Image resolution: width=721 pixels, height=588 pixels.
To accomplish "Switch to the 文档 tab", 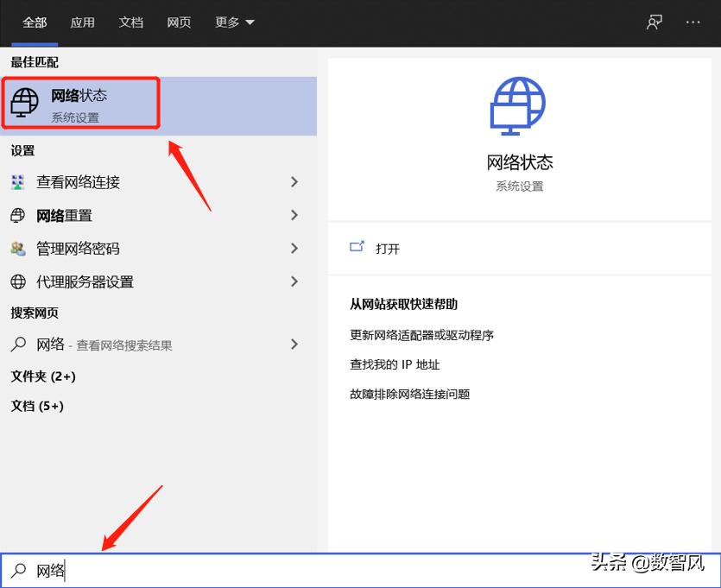I will coord(131,22).
